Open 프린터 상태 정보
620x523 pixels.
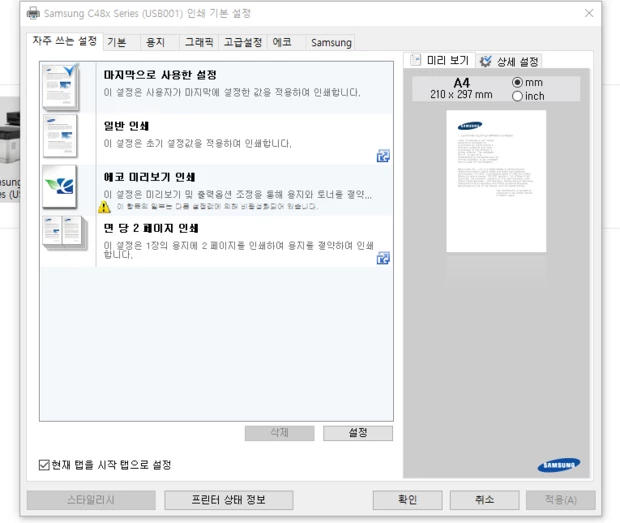click(229, 500)
